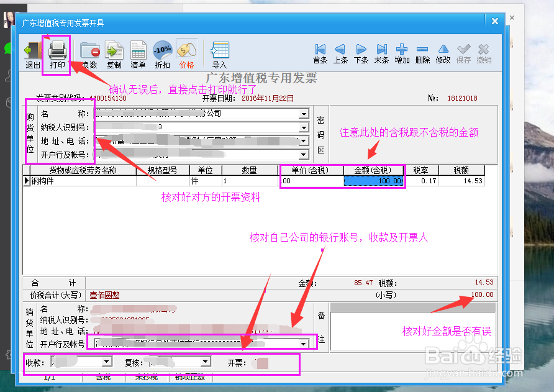The width and height of the screenshot is (554, 392).
Task: Click the unit cell showing 件
Action: point(206,181)
